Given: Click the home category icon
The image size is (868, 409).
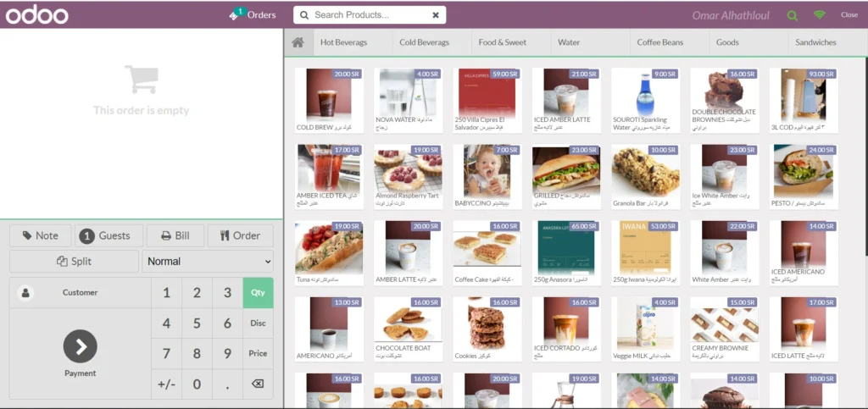Looking at the screenshot, I should click(298, 42).
